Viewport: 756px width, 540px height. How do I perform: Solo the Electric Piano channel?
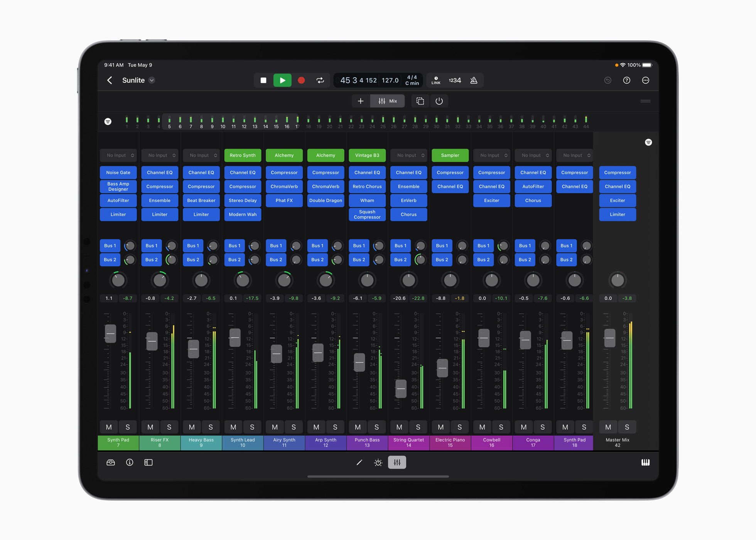459,427
